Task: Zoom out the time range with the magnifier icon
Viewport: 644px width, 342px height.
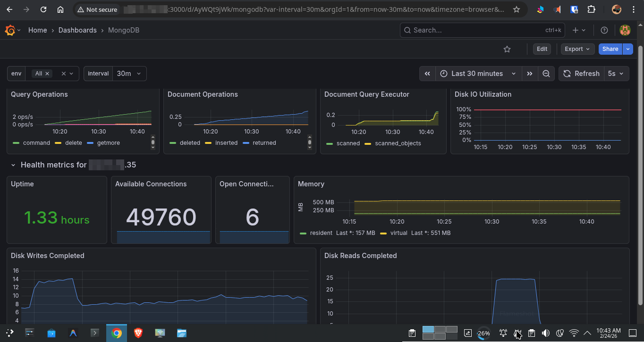Action: click(x=546, y=74)
